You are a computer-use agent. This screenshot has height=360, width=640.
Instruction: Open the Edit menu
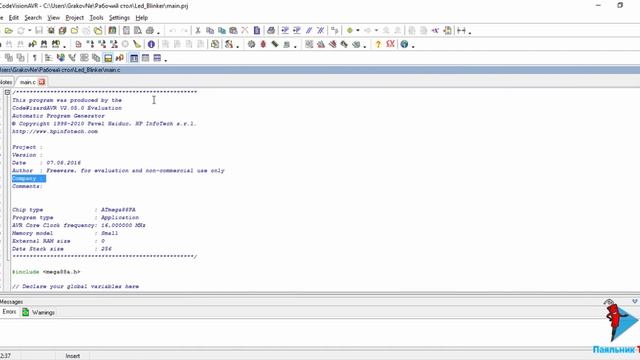(14, 18)
